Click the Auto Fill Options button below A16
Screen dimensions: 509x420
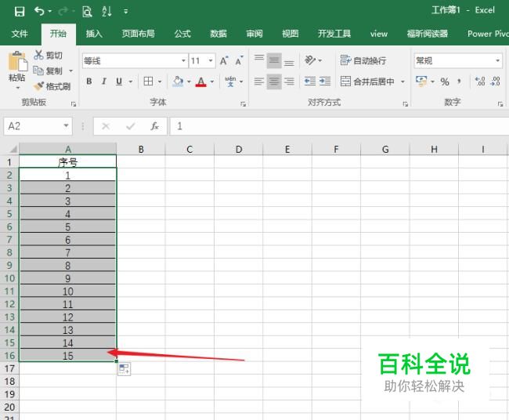pos(125,369)
